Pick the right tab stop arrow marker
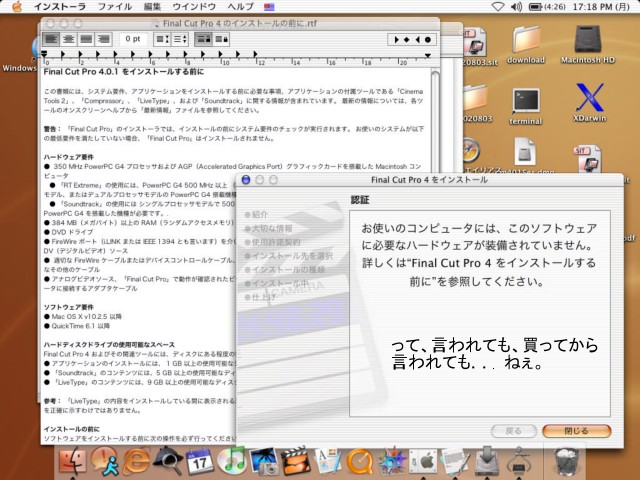 coord(417,40)
